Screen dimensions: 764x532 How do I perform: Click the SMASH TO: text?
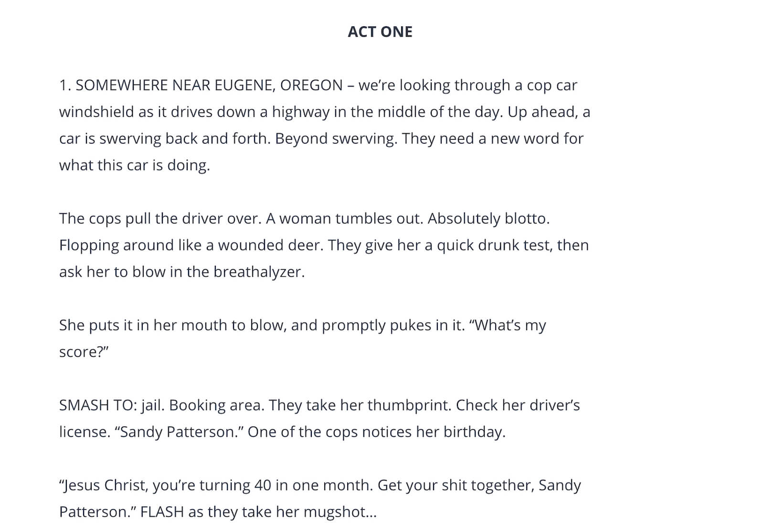(98, 405)
